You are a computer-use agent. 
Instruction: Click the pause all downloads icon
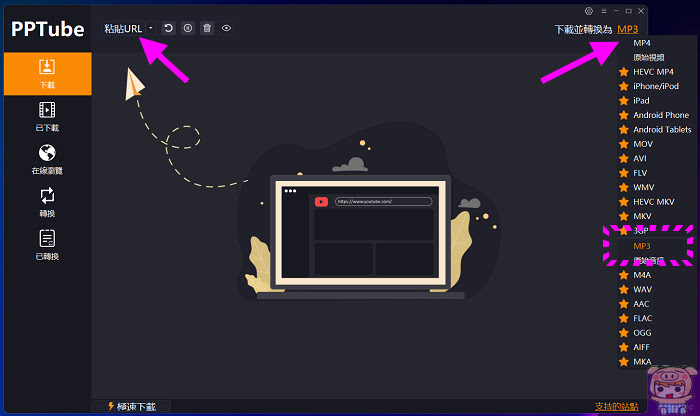pos(188,28)
